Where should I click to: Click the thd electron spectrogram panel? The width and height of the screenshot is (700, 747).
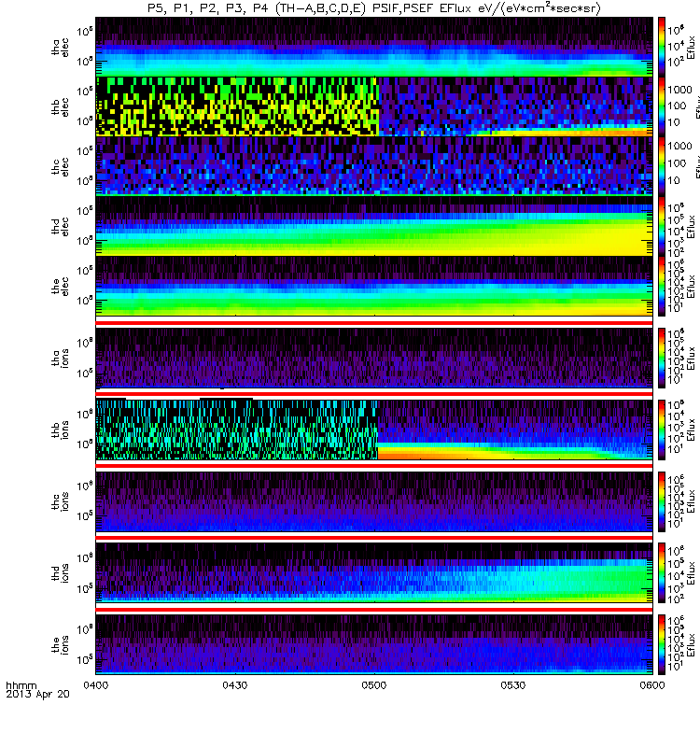374,226
